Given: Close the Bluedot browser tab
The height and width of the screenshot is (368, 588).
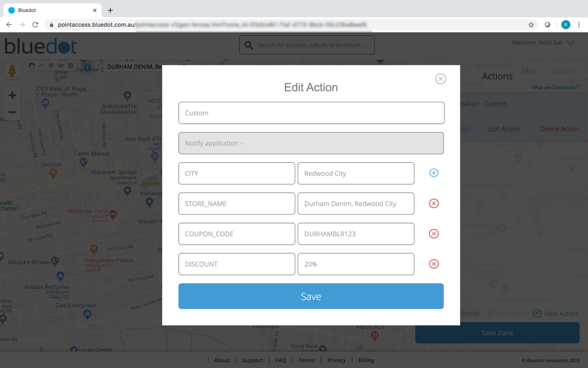Looking at the screenshot, I should tap(95, 10).
